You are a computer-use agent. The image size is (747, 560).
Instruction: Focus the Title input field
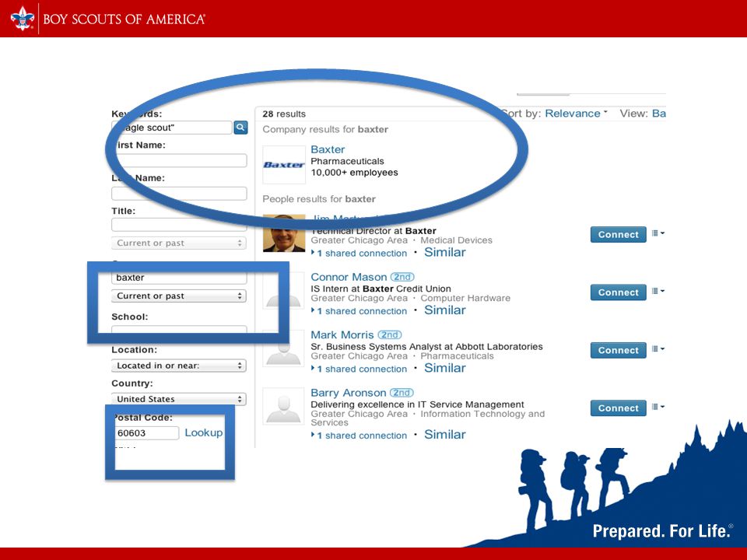(x=179, y=225)
